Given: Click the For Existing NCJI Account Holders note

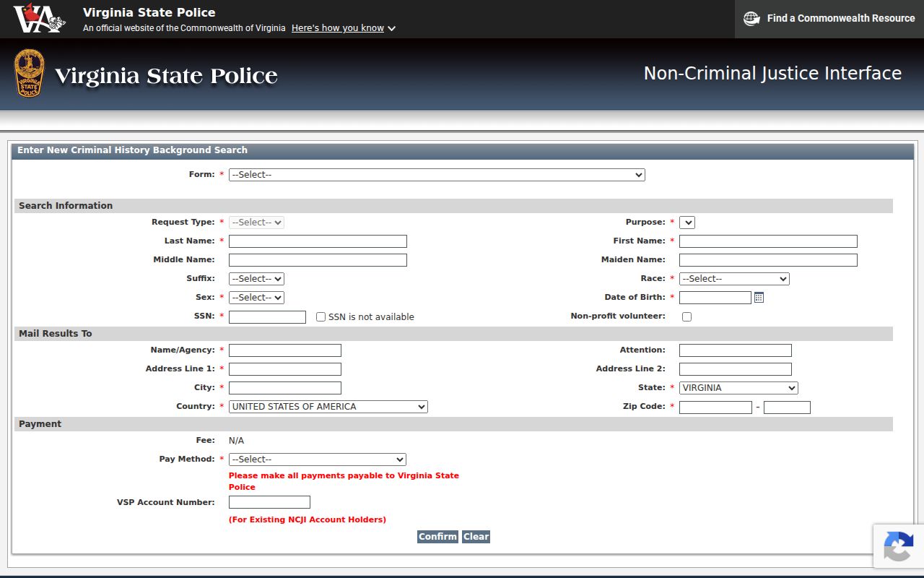Looking at the screenshot, I should pos(308,519).
